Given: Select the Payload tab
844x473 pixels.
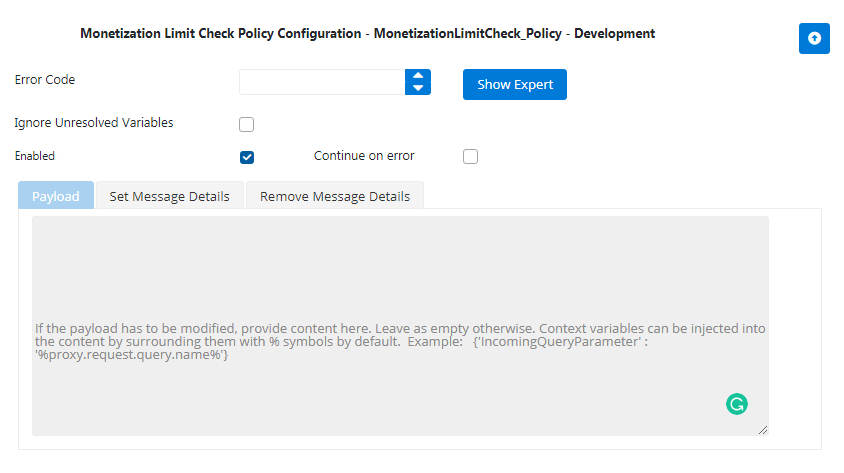Looking at the screenshot, I should point(56,196).
